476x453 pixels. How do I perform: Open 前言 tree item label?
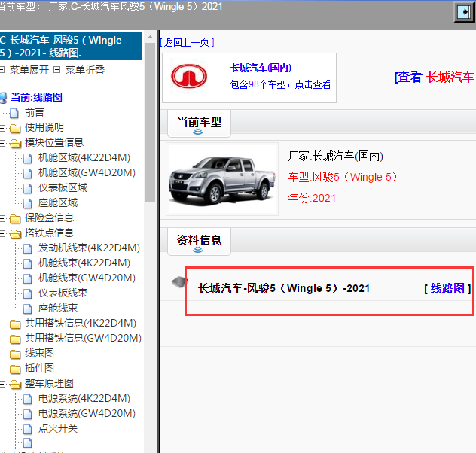click(35, 112)
